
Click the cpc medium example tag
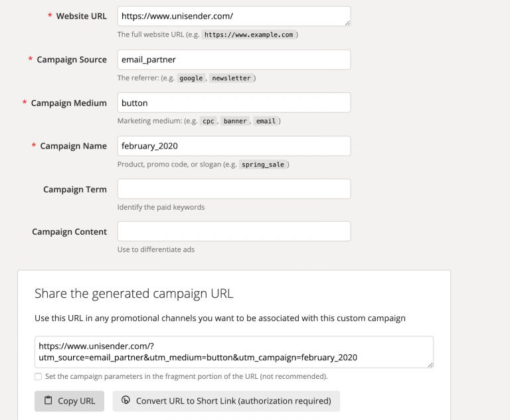208,121
